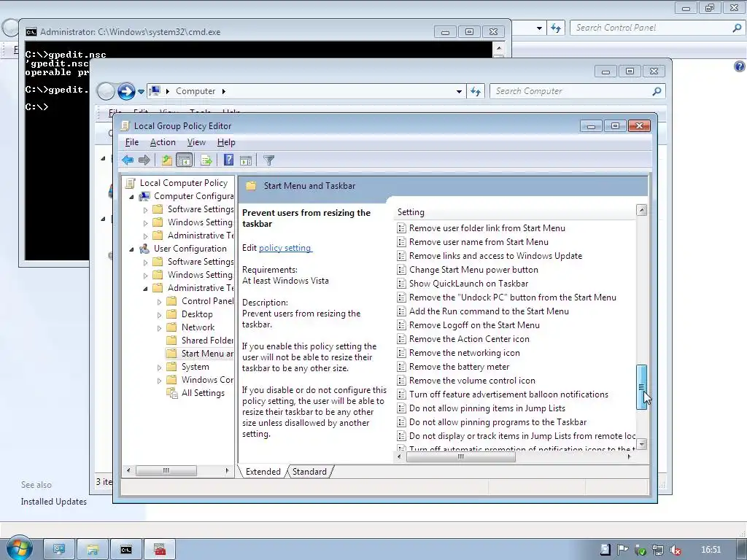Screen dimensions: 747x560
Task: Select Remove Logoff on the Start Menu
Action: (x=474, y=324)
